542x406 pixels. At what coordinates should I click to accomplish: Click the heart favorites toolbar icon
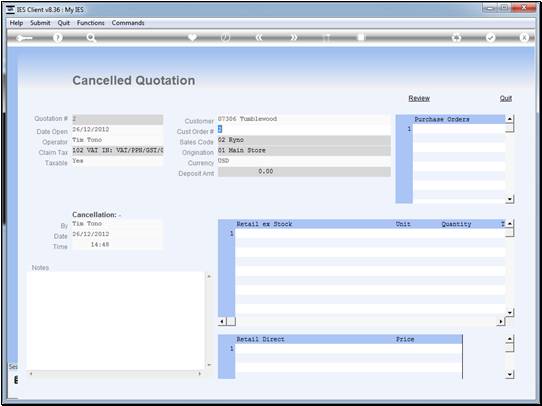[x=192, y=37]
